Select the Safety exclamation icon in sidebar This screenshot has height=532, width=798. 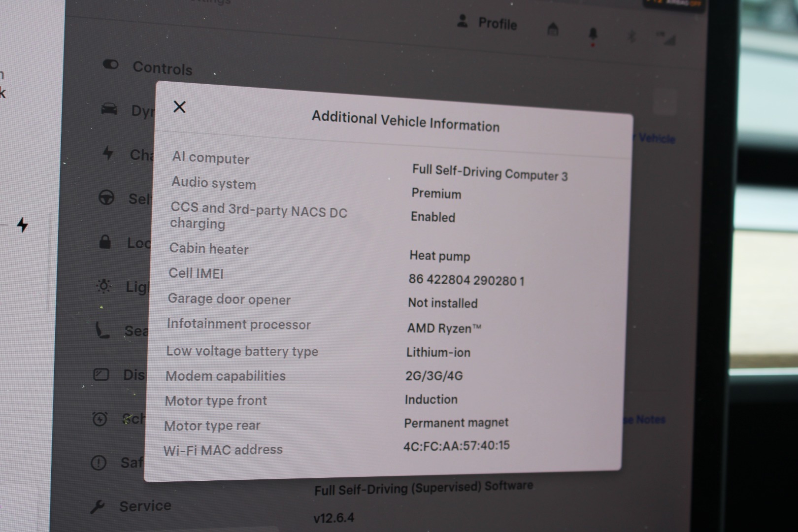(x=99, y=463)
